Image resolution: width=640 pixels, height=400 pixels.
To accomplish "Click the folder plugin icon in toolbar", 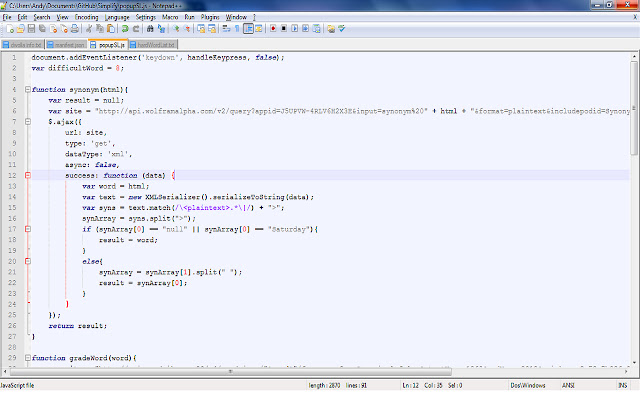I will coord(331,29).
